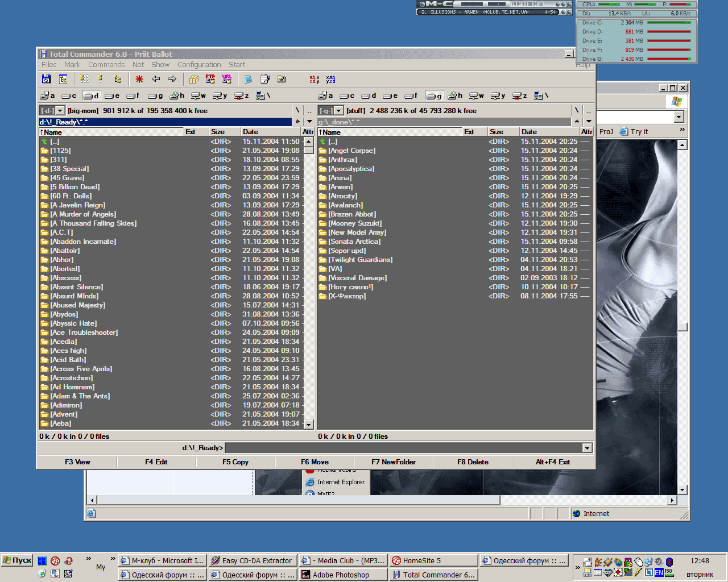Viewport: 728px width, 582px height.
Task: Go forward with the right arrow icon
Action: tap(172, 79)
